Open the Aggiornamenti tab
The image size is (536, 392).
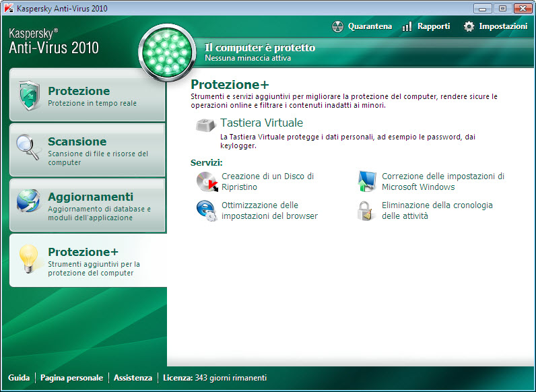87,205
